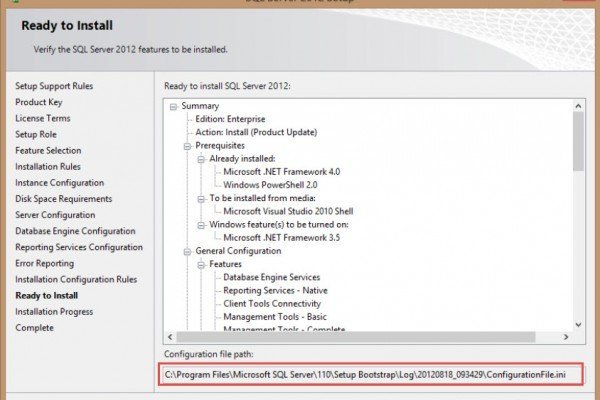
Task: Click Setup Support Rules step
Action: point(54,86)
